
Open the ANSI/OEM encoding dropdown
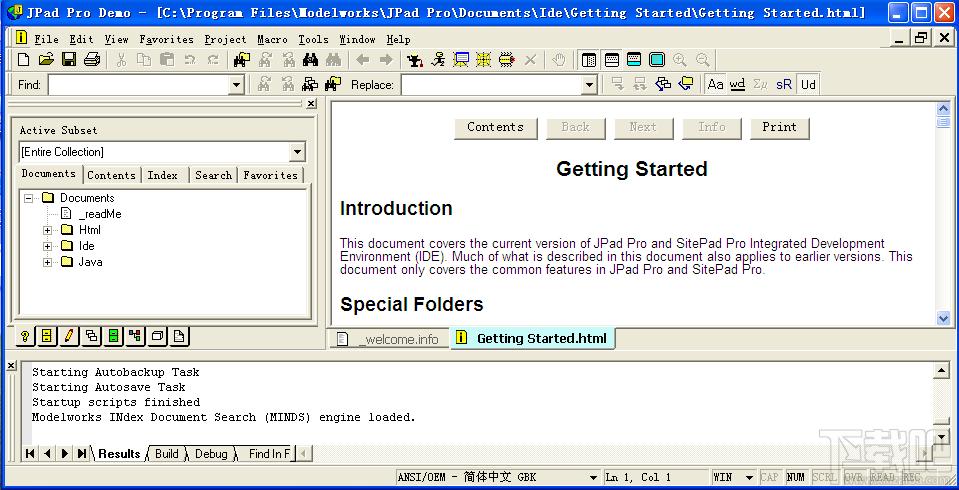pos(593,477)
